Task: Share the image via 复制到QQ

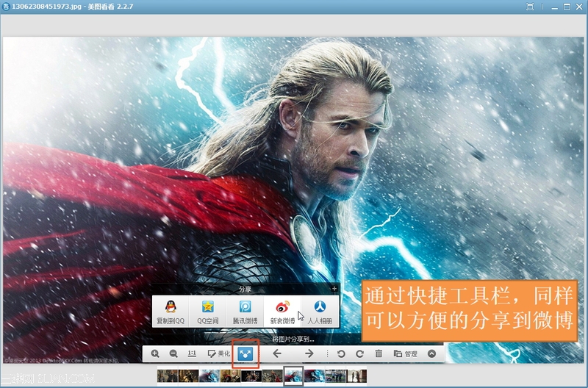Action: pos(171,312)
